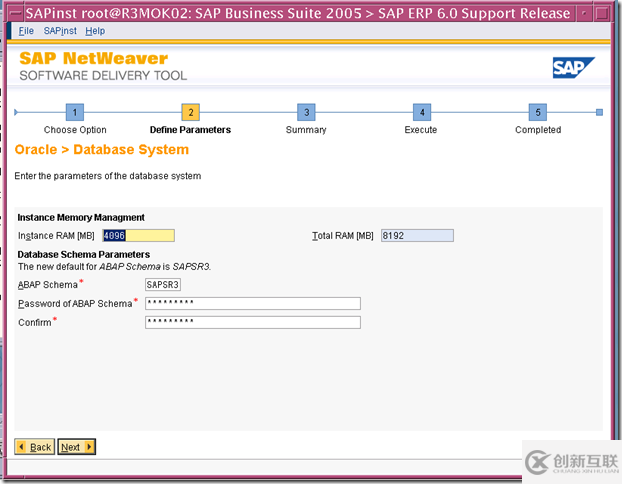Focus the Confirm password field

click(x=253, y=322)
